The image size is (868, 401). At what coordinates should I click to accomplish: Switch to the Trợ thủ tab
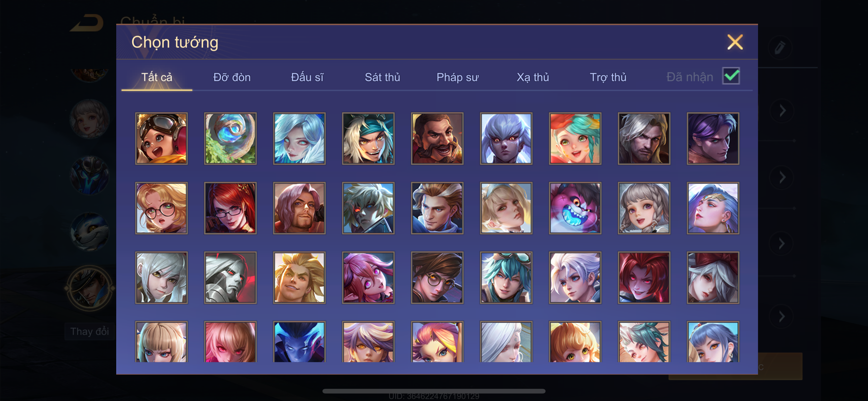[x=608, y=77]
